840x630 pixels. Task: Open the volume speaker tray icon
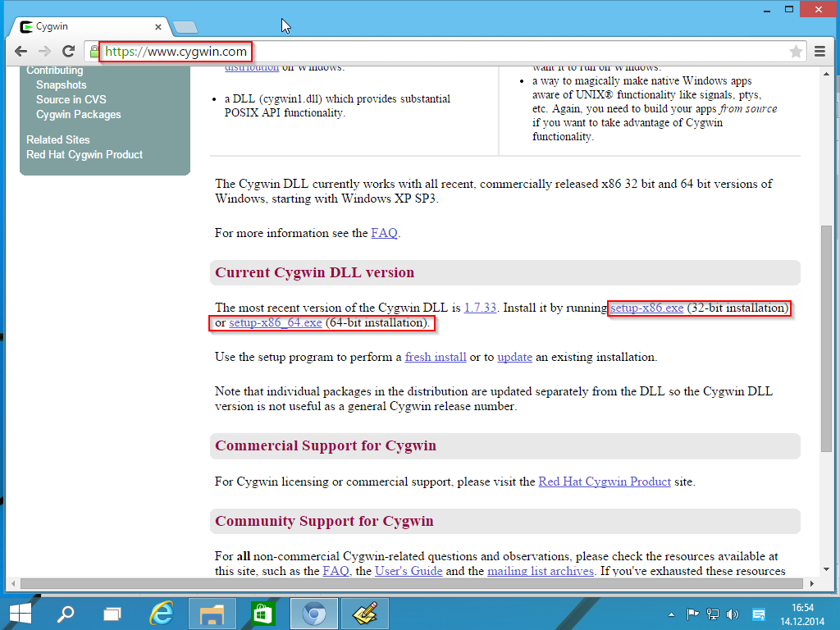coord(733,614)
